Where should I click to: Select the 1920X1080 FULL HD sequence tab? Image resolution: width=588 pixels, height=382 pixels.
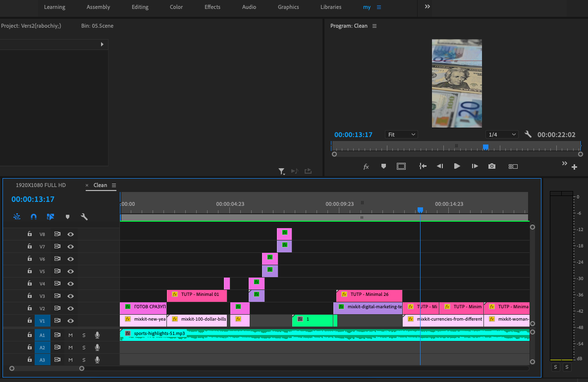tap(41, 186)
